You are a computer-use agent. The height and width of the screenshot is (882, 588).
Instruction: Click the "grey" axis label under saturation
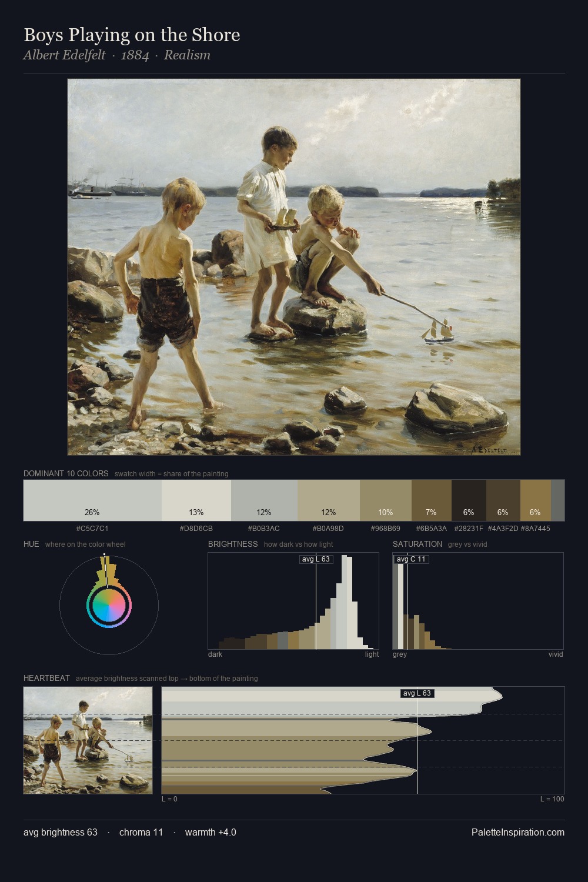400,654
